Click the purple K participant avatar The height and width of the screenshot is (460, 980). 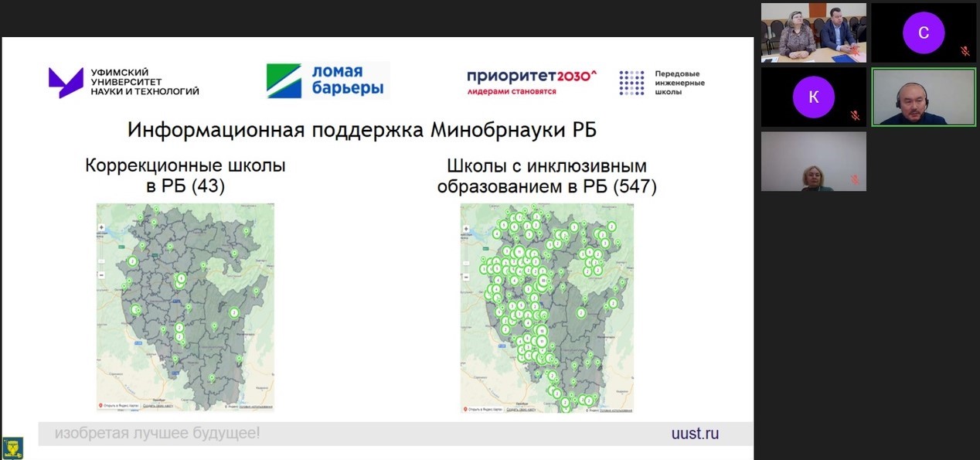pyautogui.click(x=813, y=97)
